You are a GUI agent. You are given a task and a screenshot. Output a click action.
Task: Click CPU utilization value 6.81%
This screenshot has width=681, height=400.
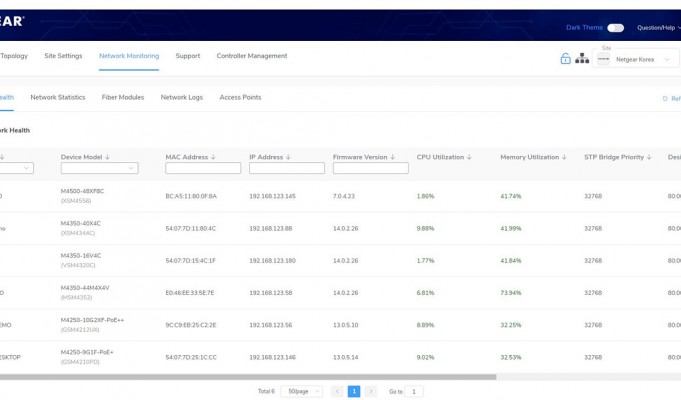pos(425,293)
